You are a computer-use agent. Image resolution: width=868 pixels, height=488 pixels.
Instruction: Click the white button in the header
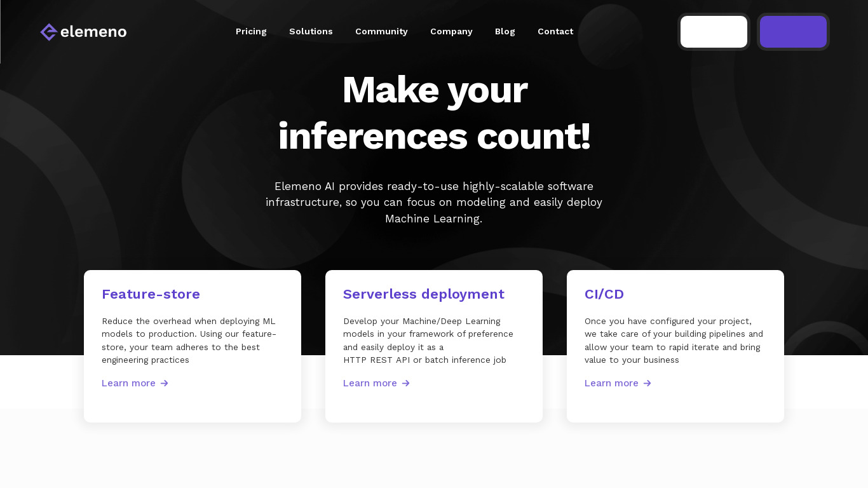click(x=714, y=32)
